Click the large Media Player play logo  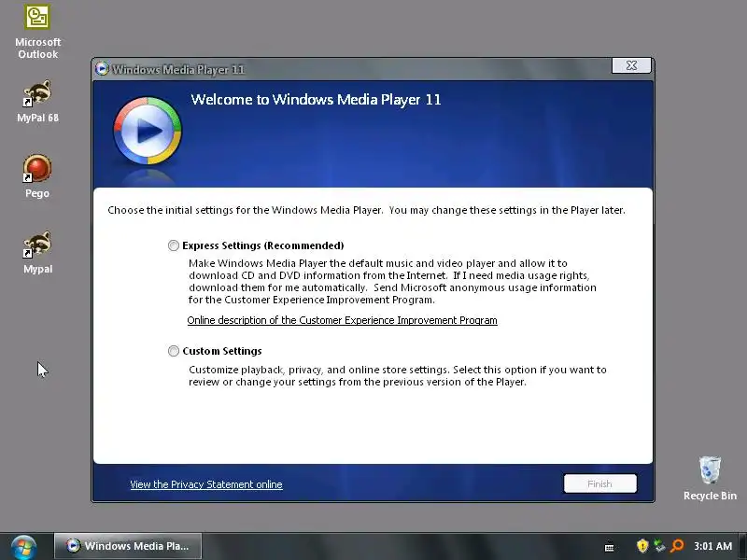pyautogui.click(x=148, y=131)
